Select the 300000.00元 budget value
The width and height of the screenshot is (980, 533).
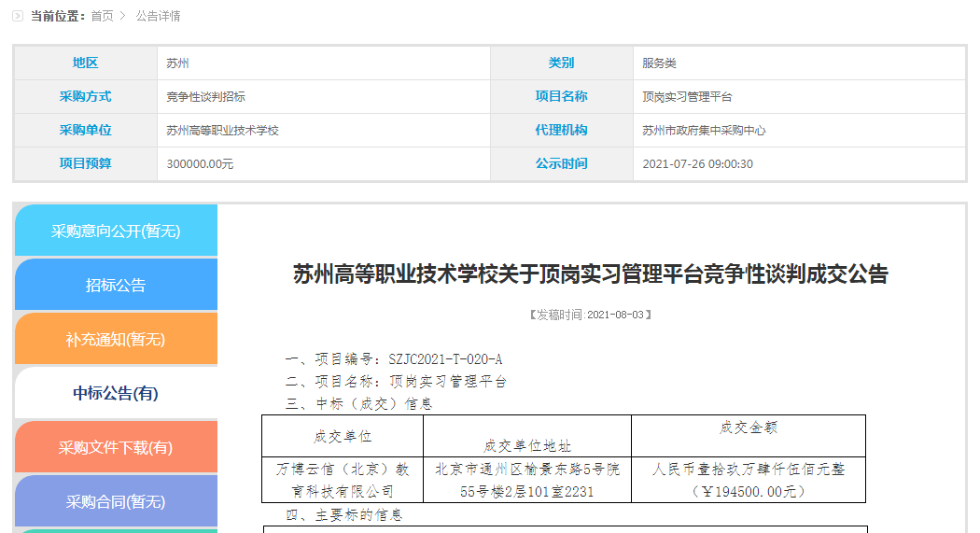pyautogui.click(x=200, y=163)
